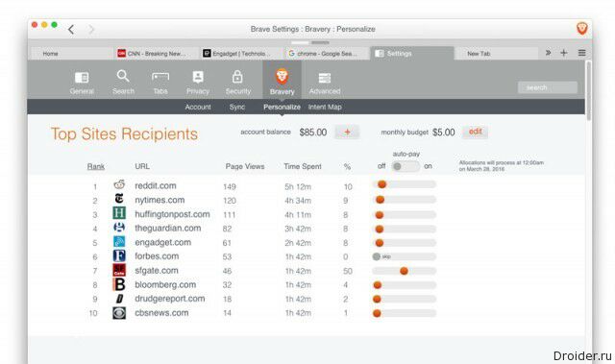Click the bloomberg.com B favicon

pyautogui.click(x=119, y=284)
